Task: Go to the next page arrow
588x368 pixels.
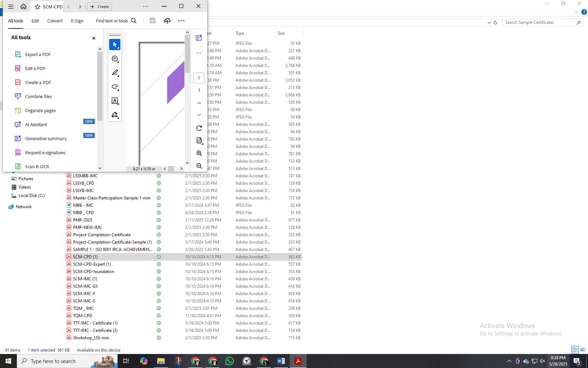Action: click(x=199, y=115)
